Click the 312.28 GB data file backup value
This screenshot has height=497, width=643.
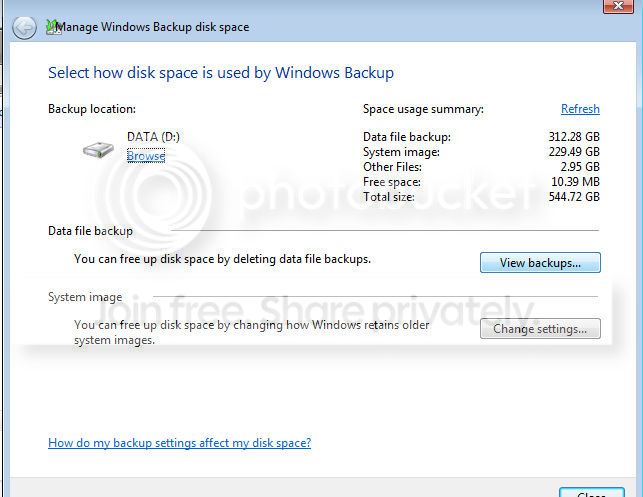coord(574,137)
